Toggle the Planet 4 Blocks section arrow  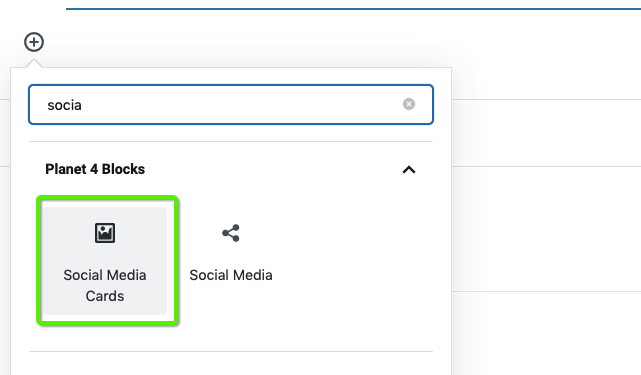(x=409, y=170)
